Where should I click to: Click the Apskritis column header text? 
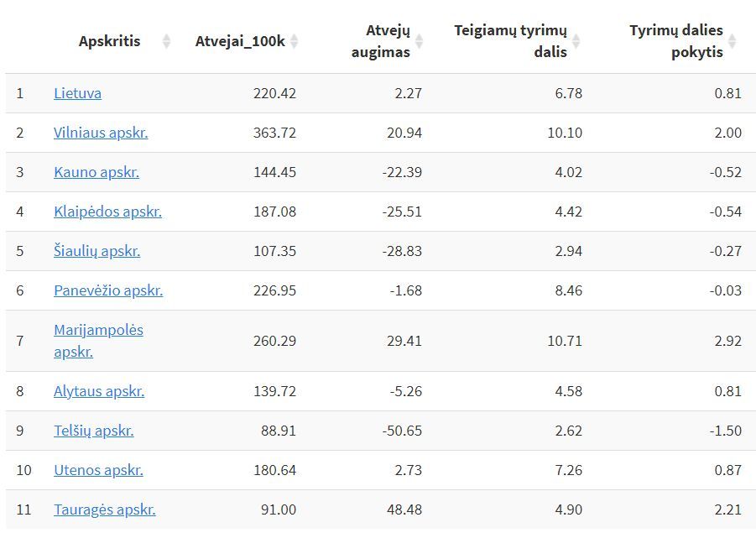(x=109, y=41)
